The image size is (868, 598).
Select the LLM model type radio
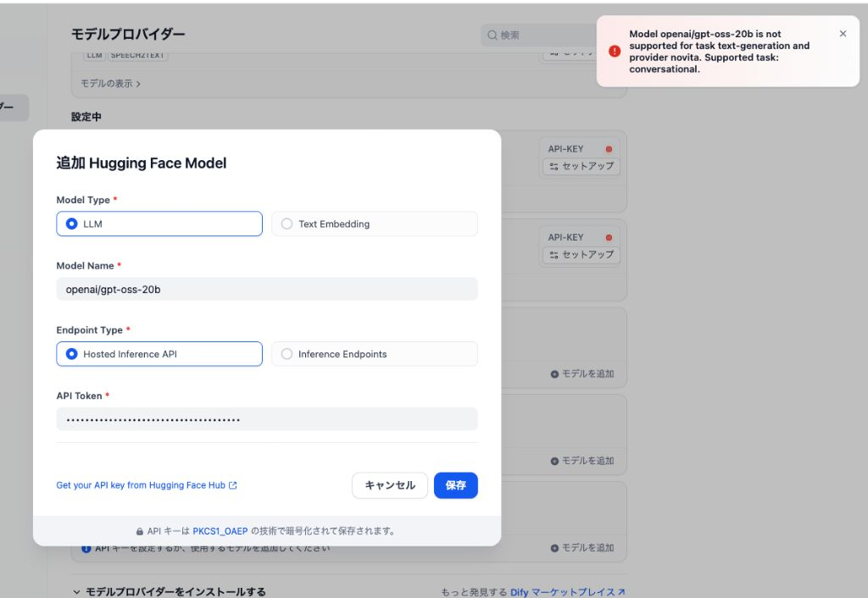pyautogui.click(x=72, y=224)
